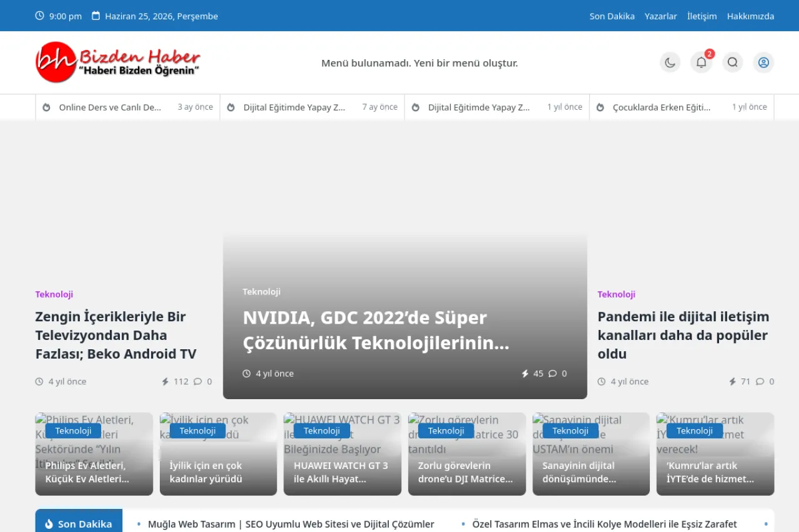Click the 7 ay önce timestamp
The height and width of the screenshot is (532, 799).
380,107
